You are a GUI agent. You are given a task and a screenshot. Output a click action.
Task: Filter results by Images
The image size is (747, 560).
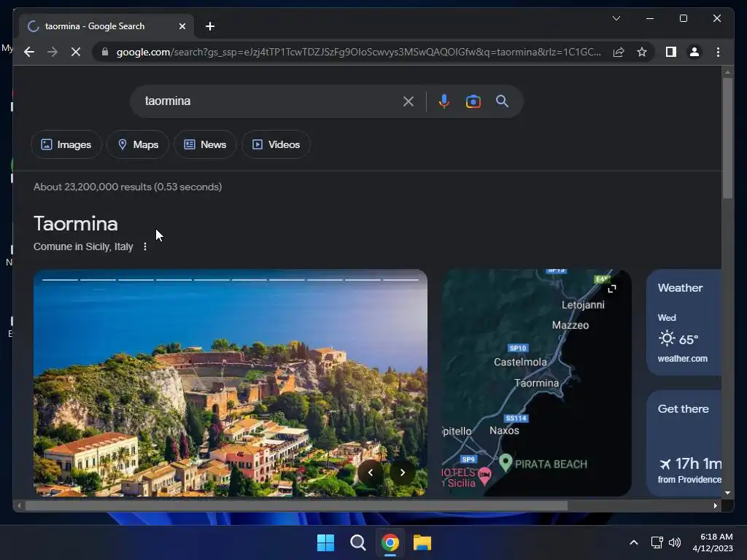coord(66,144)
